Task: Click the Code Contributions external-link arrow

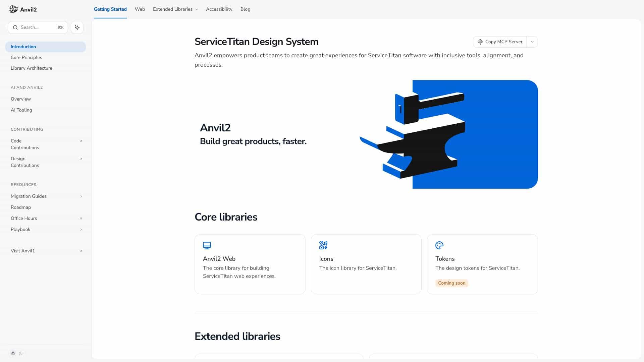Action: [x=81, y=141]
